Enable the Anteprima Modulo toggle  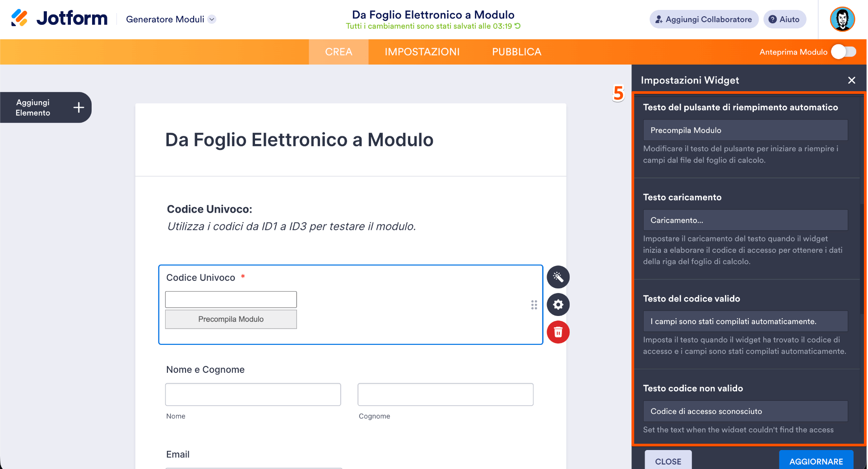[x=843, y=52]
